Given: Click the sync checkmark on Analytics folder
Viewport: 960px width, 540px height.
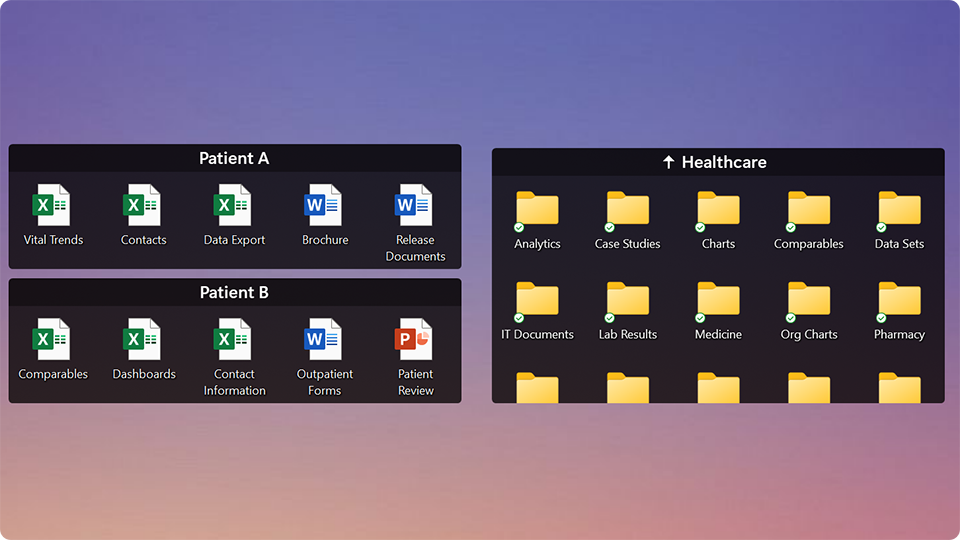Looking at the screenshot, I should (519, 228).
